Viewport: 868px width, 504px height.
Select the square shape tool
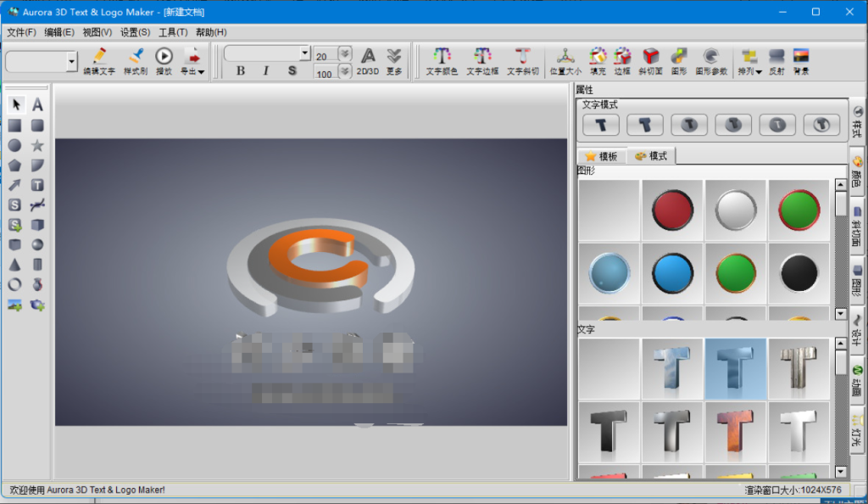click(x=15, y=126)
